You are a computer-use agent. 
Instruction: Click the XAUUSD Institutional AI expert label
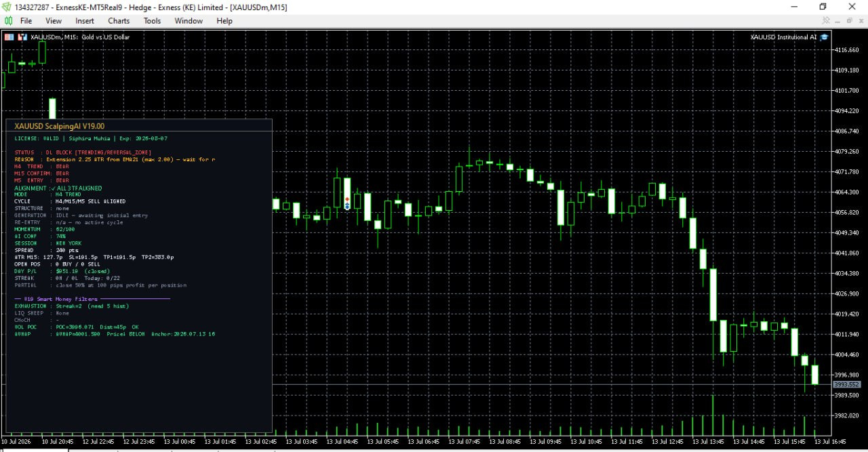point(783,37)
